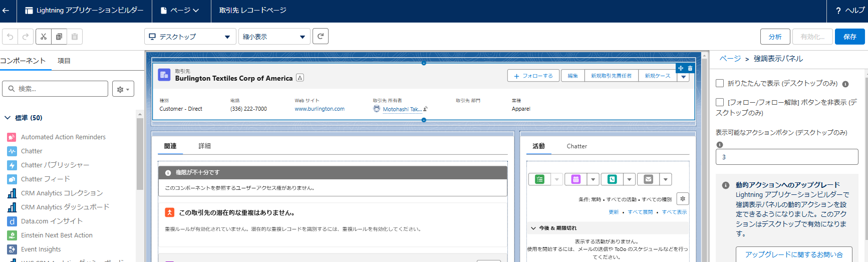The height and width of the screenshot is (262, 868).
Task: Open the デスクトップ device dropdown
Action: coord(190,37)
